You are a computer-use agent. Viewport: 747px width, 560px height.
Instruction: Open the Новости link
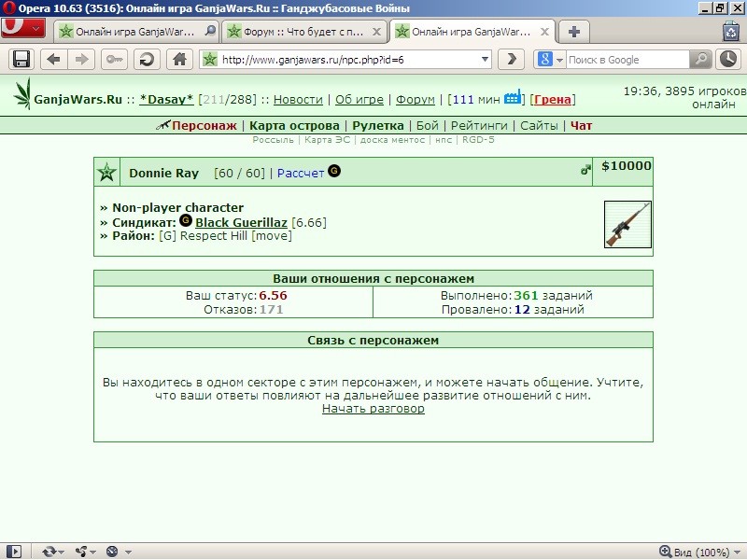(298, 100)
